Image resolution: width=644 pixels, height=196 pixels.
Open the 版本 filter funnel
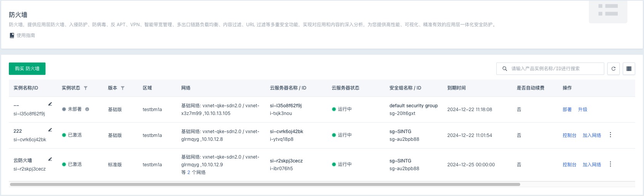coord(123,88)
